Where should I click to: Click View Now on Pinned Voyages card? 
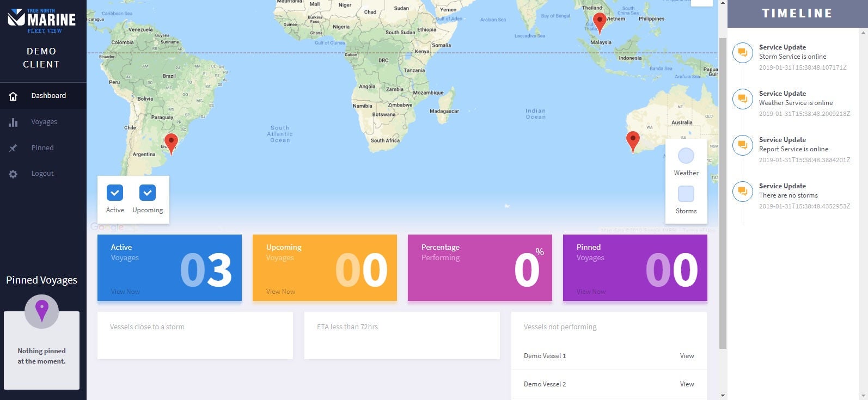coord(591,292)
